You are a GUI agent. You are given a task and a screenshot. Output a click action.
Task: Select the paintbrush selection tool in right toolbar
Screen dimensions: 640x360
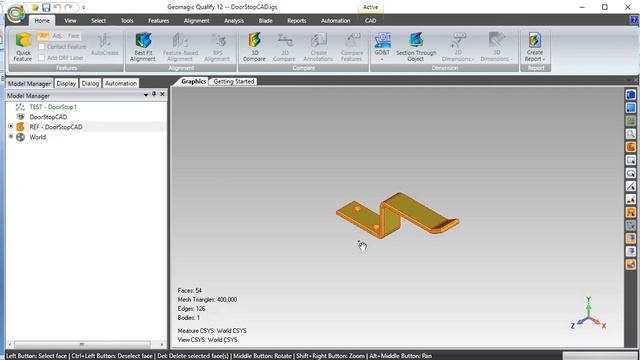[x=631, y=199]
